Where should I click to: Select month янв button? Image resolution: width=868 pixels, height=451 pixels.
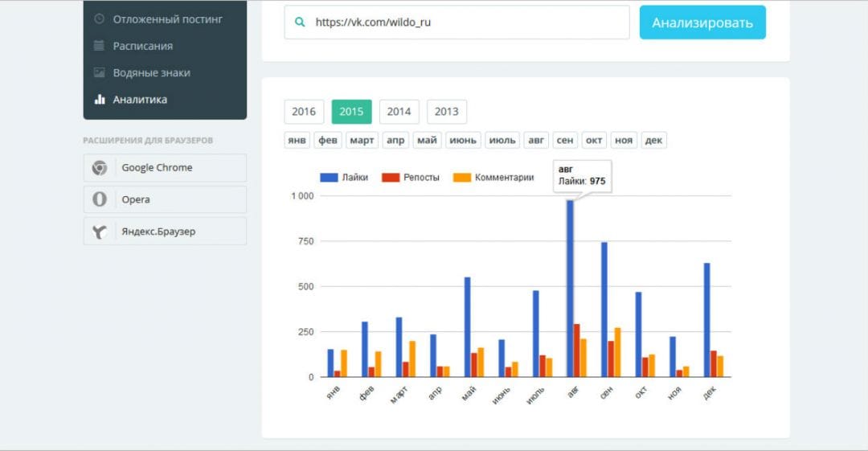coord(297,140)
